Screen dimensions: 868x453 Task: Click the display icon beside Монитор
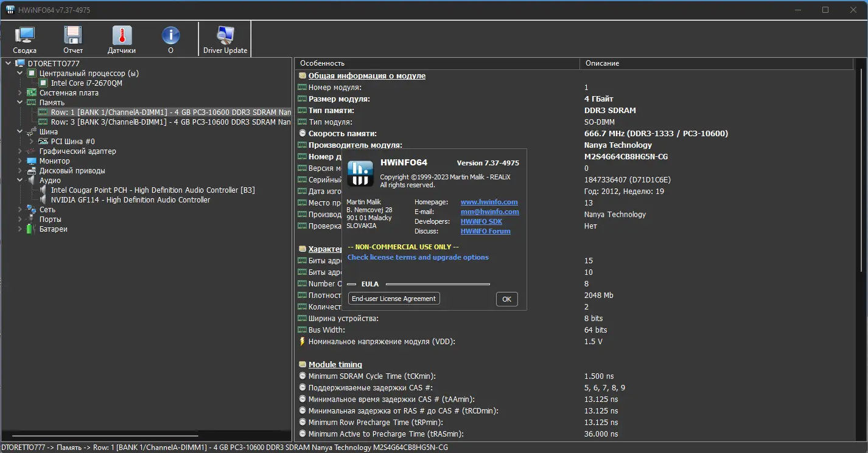[32, 161]
